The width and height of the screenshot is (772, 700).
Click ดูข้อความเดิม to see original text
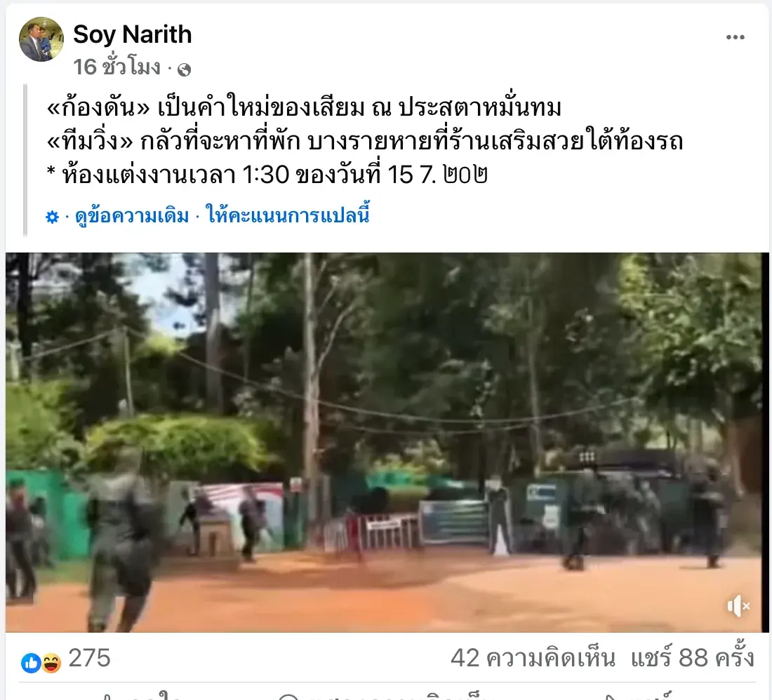132,216
